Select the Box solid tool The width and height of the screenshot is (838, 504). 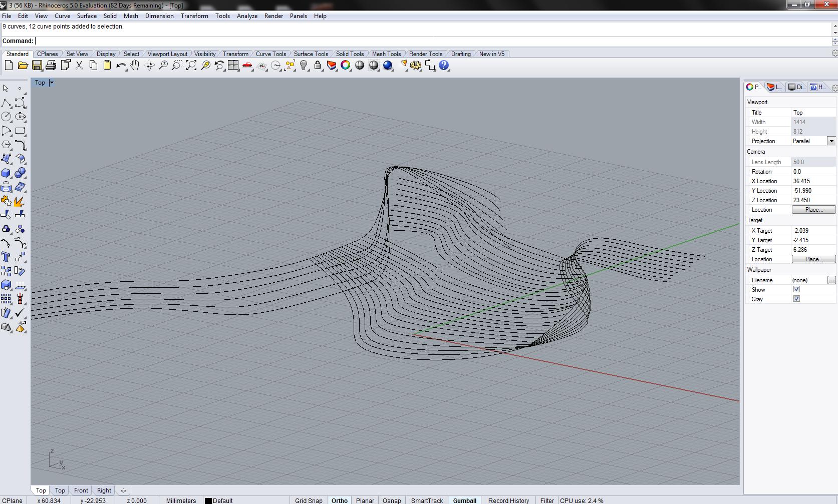point(6,173)
